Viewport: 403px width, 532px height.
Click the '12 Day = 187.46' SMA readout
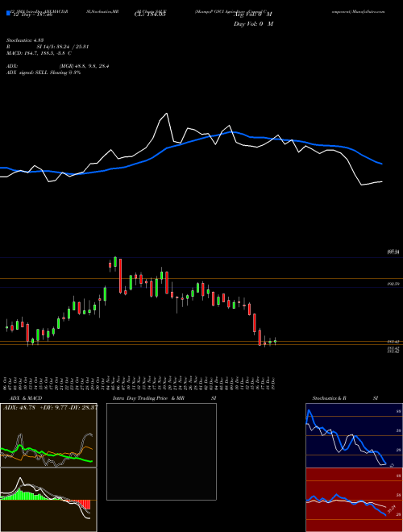pyautogui.click(x=32, y=15)
